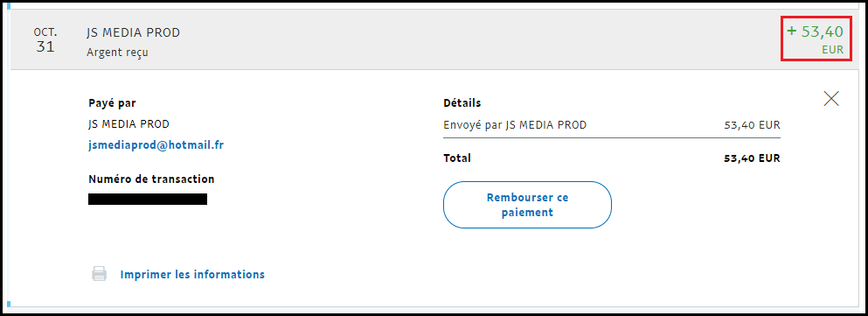The height and width of the screenshot is (316, 868).
Task: Collapse the JS MEDIA PROD header title
Action: click(134, 32)
